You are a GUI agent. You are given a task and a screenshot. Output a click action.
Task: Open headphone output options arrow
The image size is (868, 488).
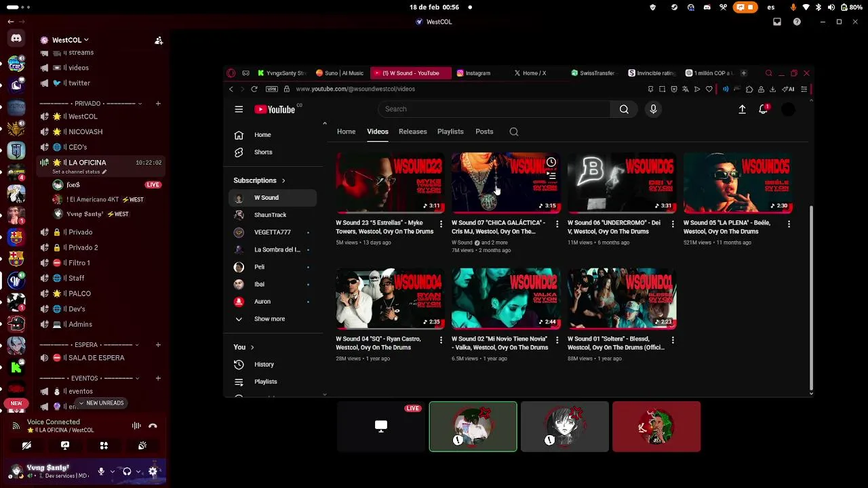pyautogui.click(x=138, y=471)
